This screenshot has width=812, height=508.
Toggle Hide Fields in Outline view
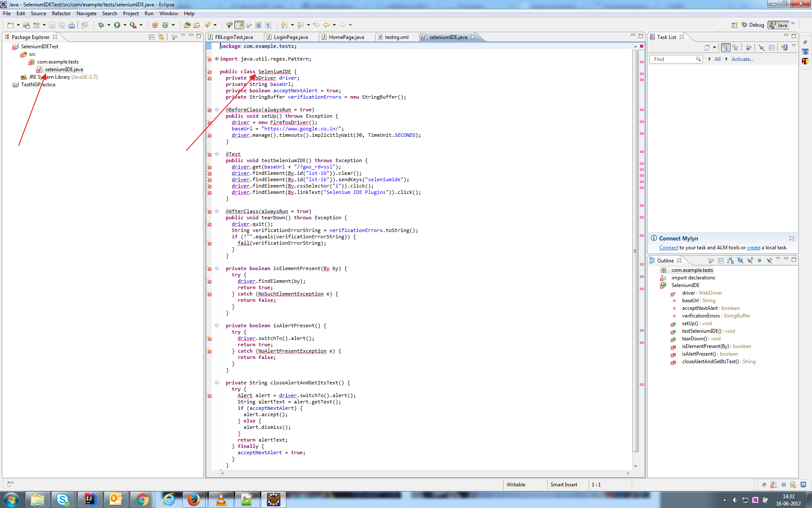click(740, 260)
